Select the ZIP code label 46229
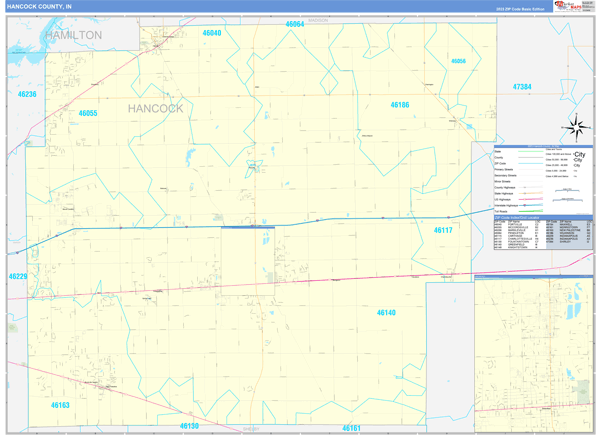This screenshot has height=435, width=600. [18, 276]
